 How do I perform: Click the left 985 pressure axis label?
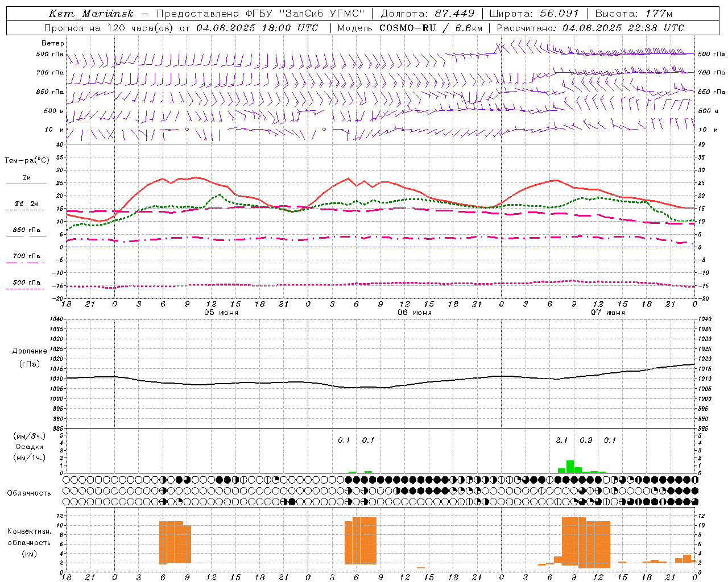[x=59, y=428]
